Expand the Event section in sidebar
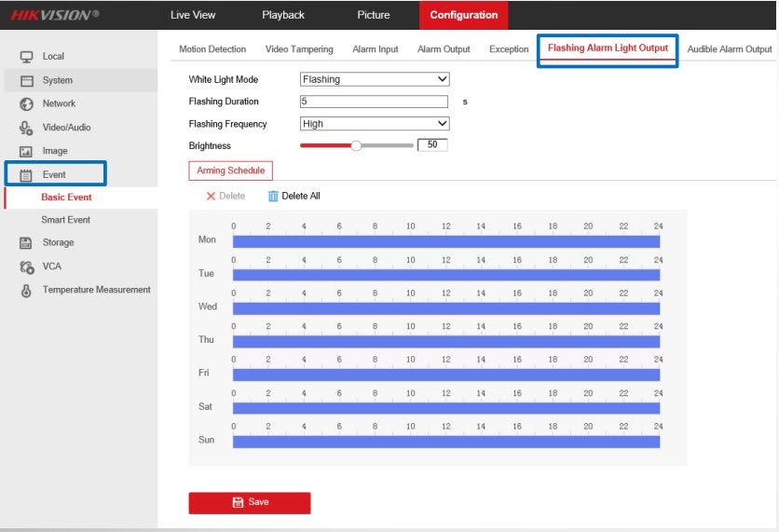Image resolution: width=779 pixels, height=532 pixels. (x=55, y=174)
